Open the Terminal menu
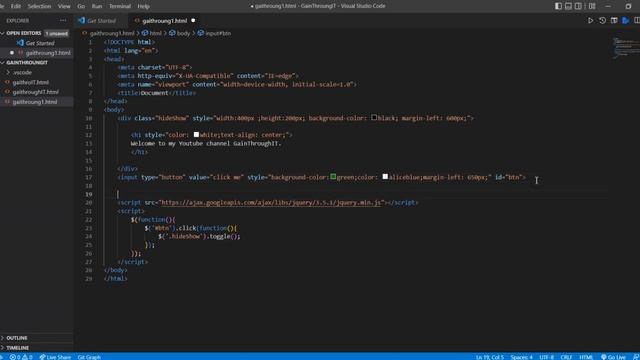640x360 pixels. coord(120,6)
